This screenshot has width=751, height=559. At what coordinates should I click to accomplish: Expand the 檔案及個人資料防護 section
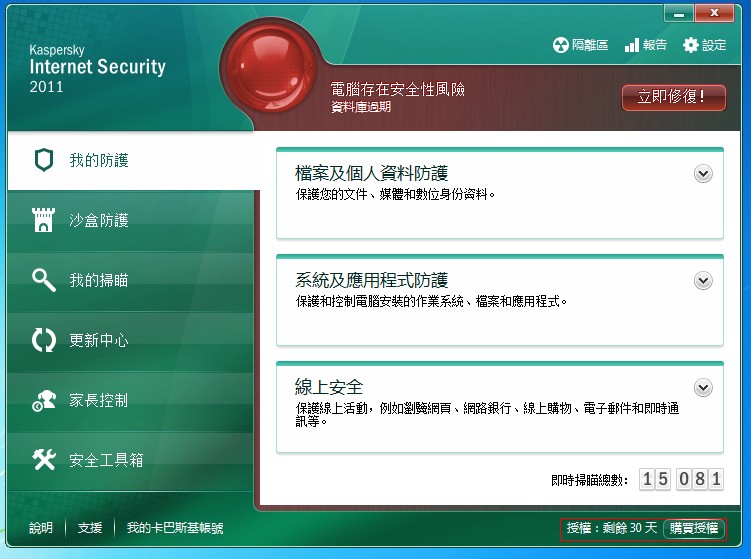703,174
